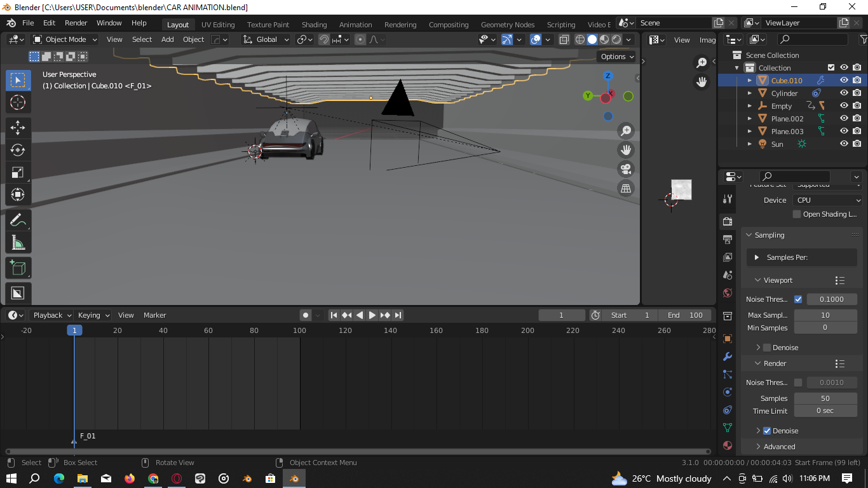
Task: Open the Object Mode dropdown
Action: [65, 39]
